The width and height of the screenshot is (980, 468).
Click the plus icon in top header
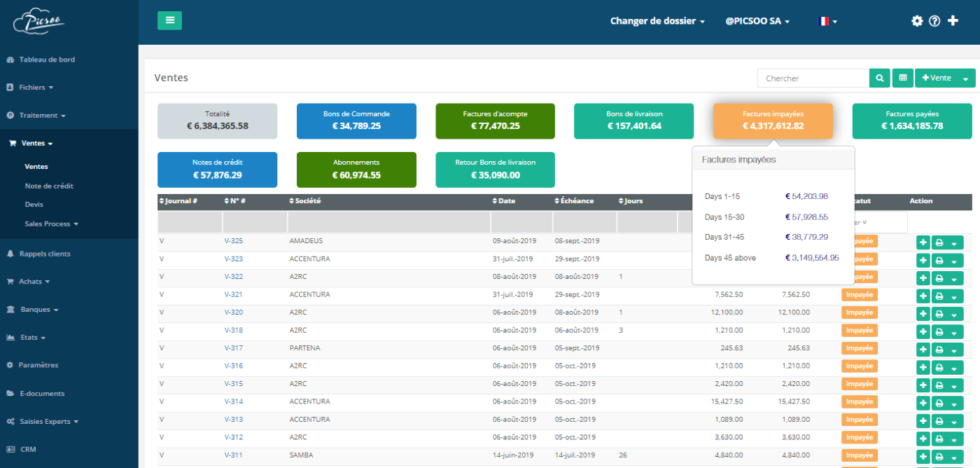click(953, 21)
